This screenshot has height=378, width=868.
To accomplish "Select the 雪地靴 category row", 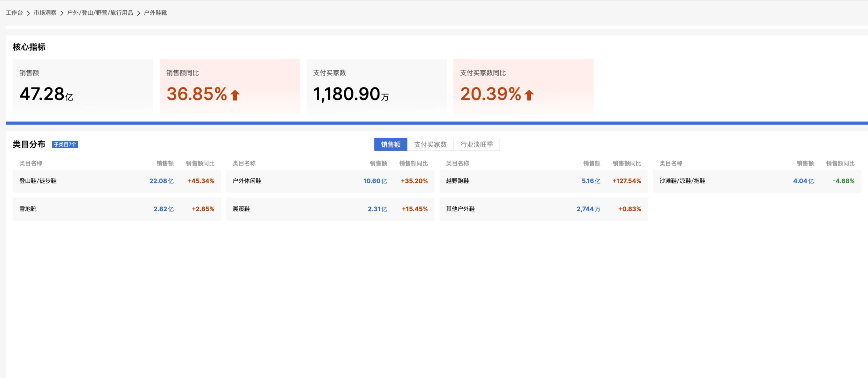I will pyautogui.click(x=117, y=209).
